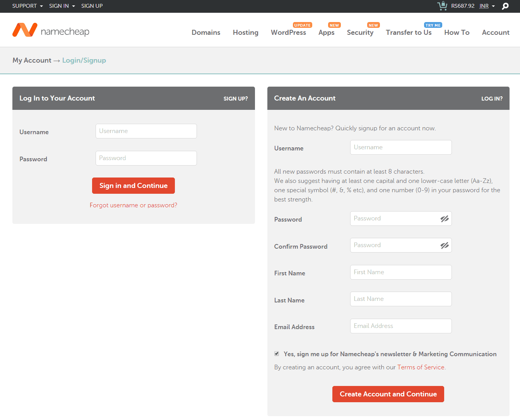Image resolution: width=520 pixels, height=420 pixels.
Task: Click My Account breadcrumb
Action: click(32, 60)
